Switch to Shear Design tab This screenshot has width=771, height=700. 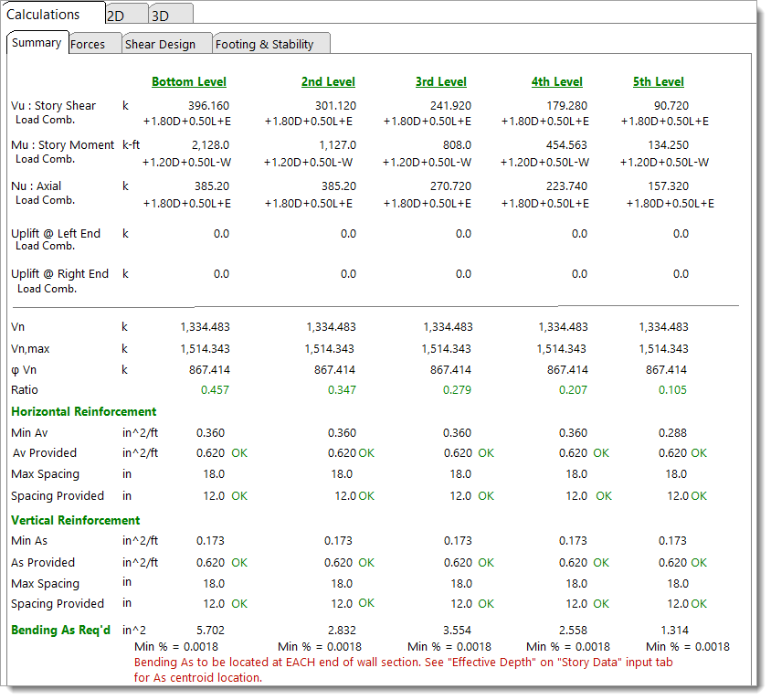pos(161,44)
